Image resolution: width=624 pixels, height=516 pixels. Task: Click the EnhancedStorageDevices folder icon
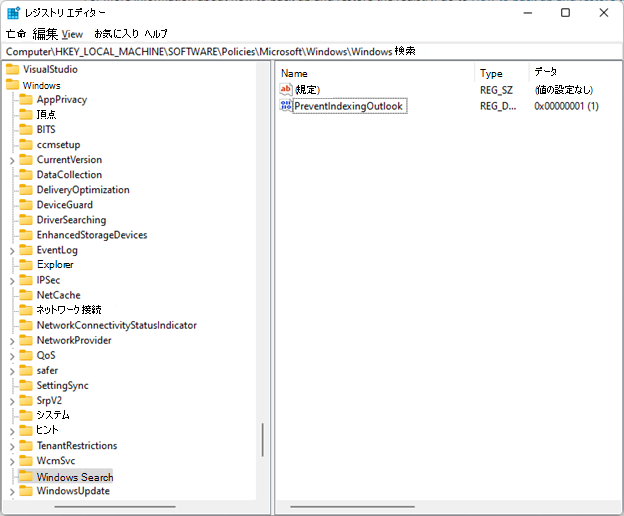[26, 235]
